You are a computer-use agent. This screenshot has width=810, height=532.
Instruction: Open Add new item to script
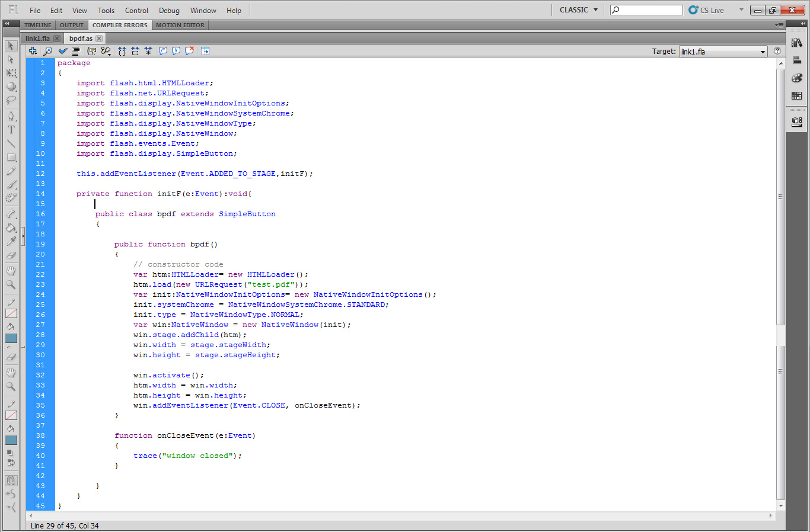(x=33, y=51)
